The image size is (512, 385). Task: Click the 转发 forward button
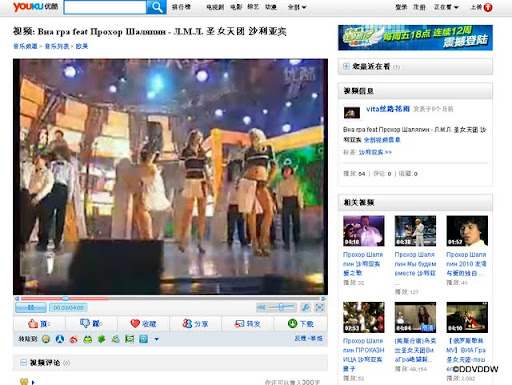coord(247,323)
